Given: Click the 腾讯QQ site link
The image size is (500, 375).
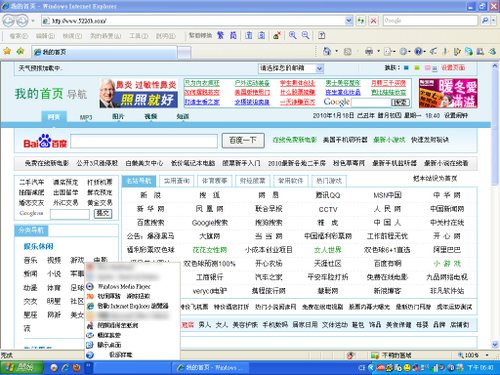Looking at the screenshot, I should pyautogui.click(x=328, y=195).
